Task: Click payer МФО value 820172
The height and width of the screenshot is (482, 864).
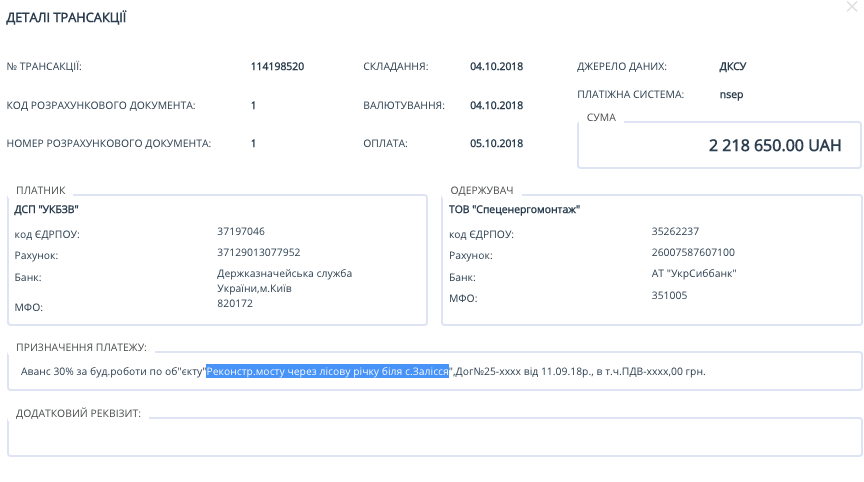Action: click(x=235, y=303)
